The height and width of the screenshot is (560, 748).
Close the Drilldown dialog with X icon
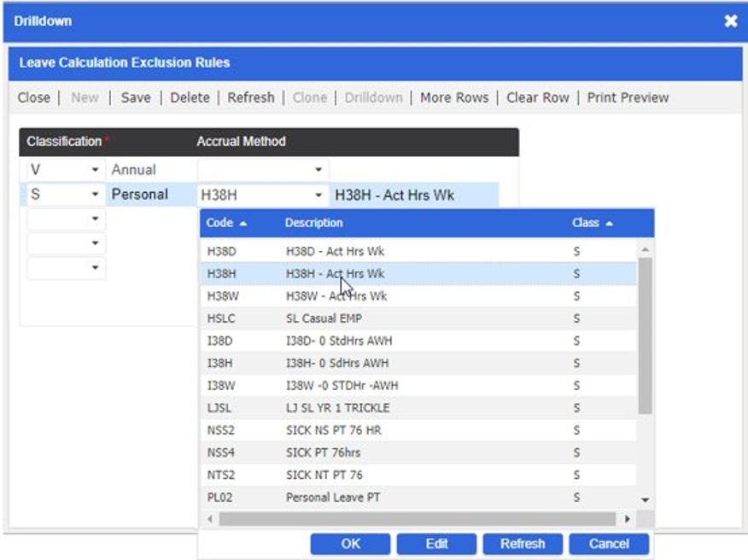pos(730,21)
